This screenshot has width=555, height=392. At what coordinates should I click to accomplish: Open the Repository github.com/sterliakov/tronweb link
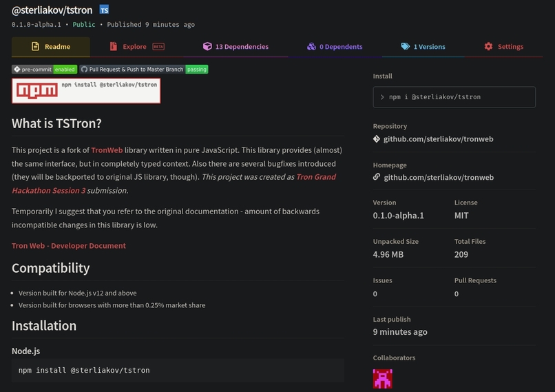[438, 139]
